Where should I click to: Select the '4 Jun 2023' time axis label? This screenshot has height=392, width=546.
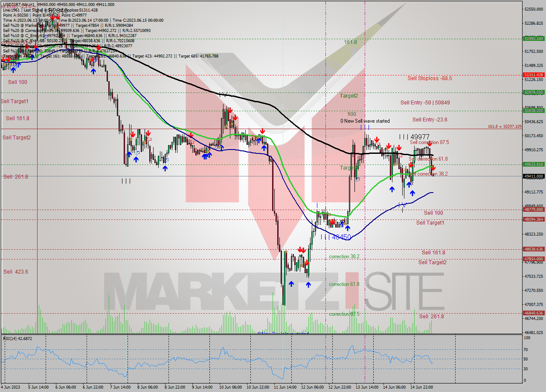click(11, 387)
